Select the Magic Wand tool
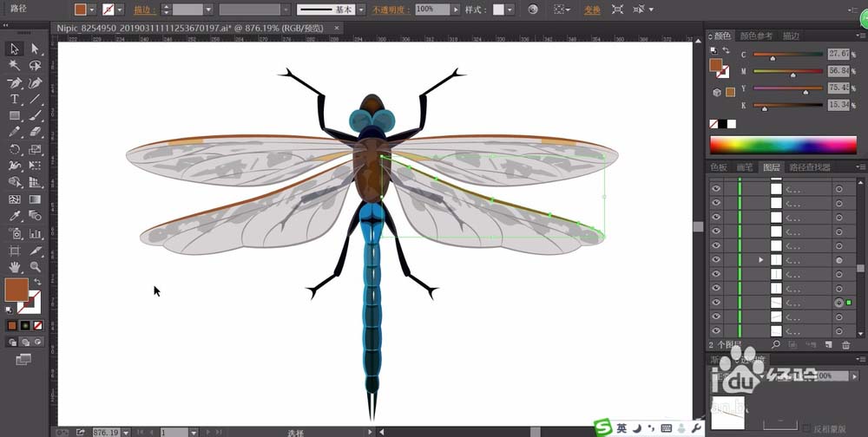The height and width of the screenshot is (437, 868). point(15,66)
